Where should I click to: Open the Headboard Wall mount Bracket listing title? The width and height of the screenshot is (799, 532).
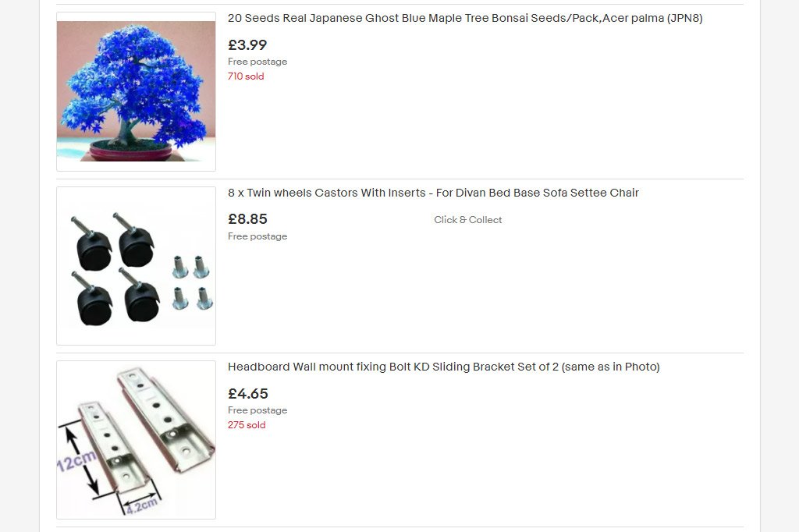tap(443, 367)
